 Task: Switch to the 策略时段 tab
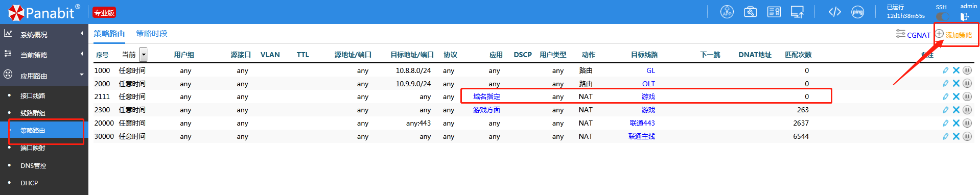152,33
